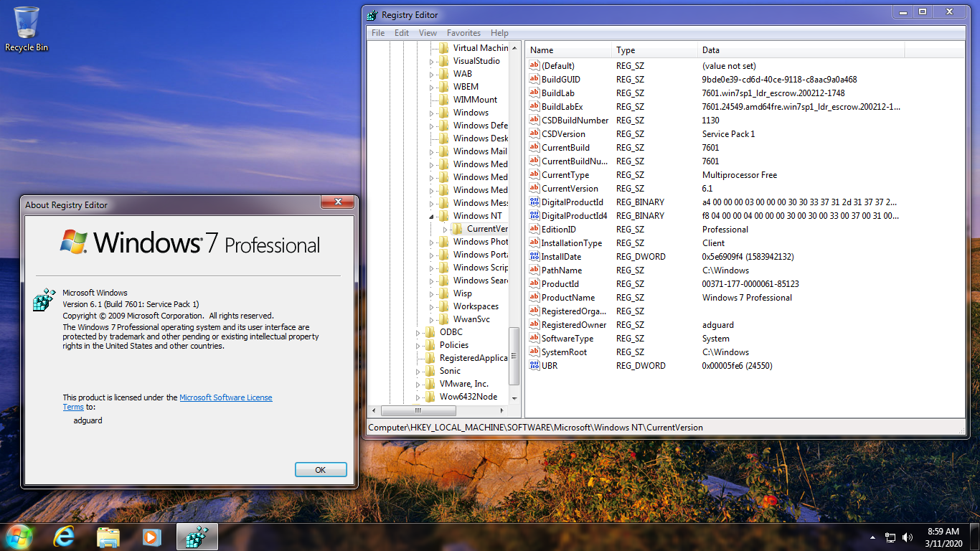
Task: Click the taskbar clock 8:59 AM
Action: point(943,532)
